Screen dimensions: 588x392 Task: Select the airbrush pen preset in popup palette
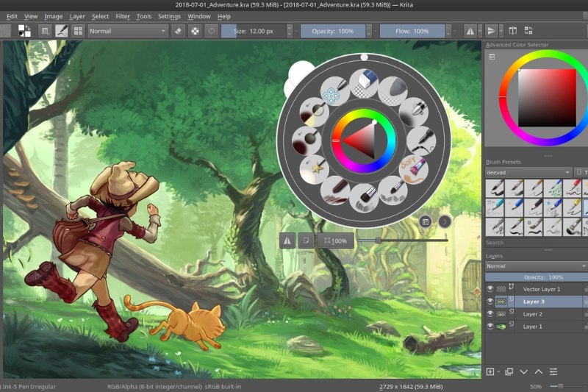pos(415,111)
